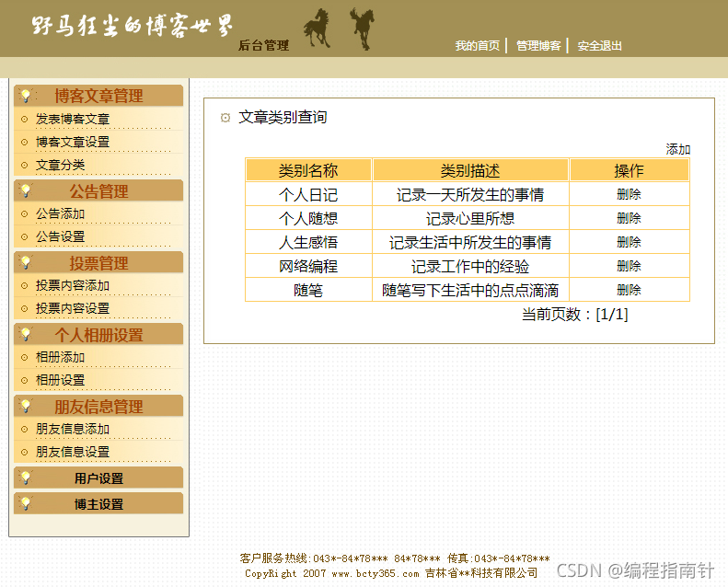Open 发表博客文章 in the sidebar

[73, 120]
